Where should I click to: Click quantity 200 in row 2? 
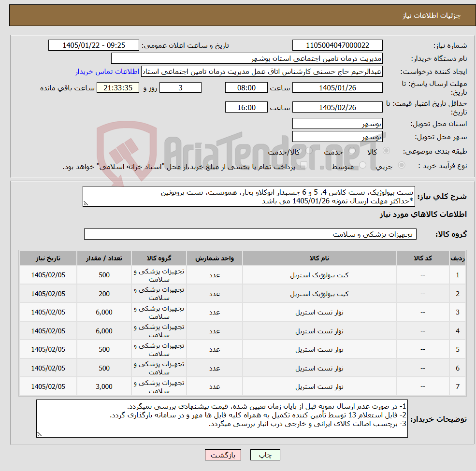coord(104,294)
